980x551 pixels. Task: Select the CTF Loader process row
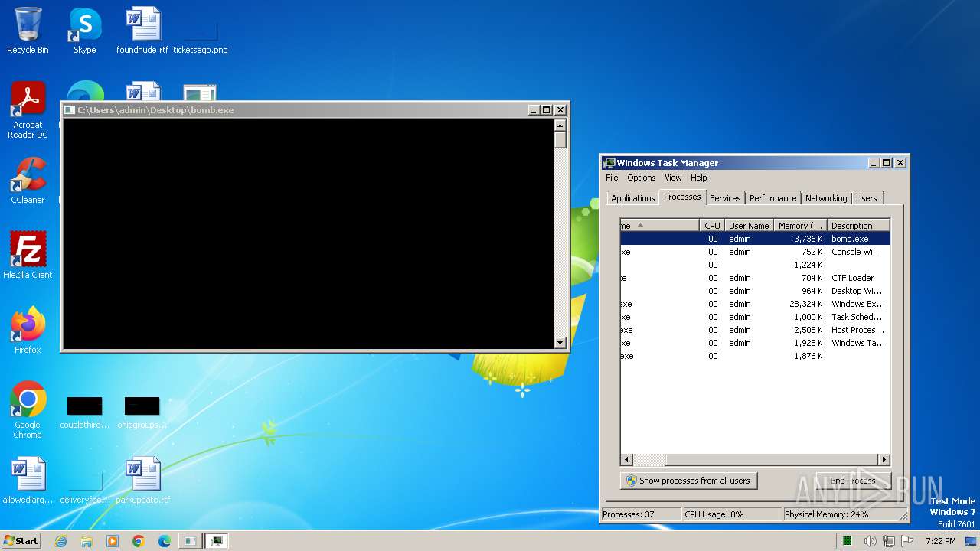[755, 278]
